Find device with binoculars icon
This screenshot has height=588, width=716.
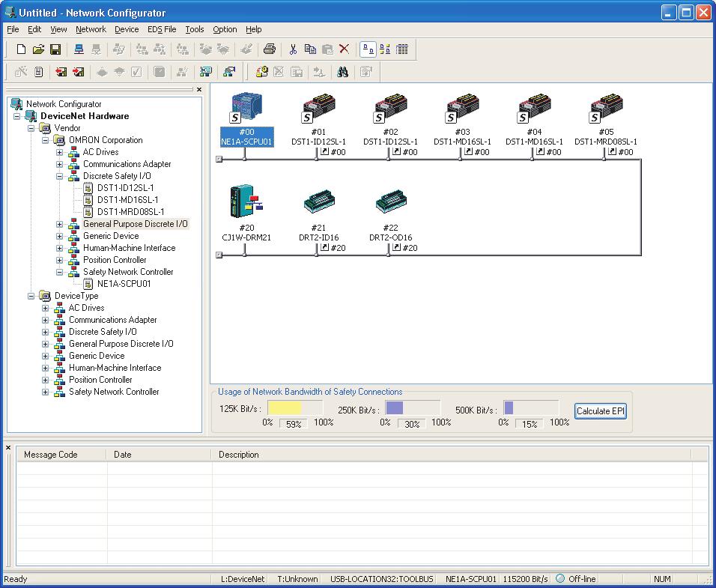pyautogui.click(x=343, y=72)
